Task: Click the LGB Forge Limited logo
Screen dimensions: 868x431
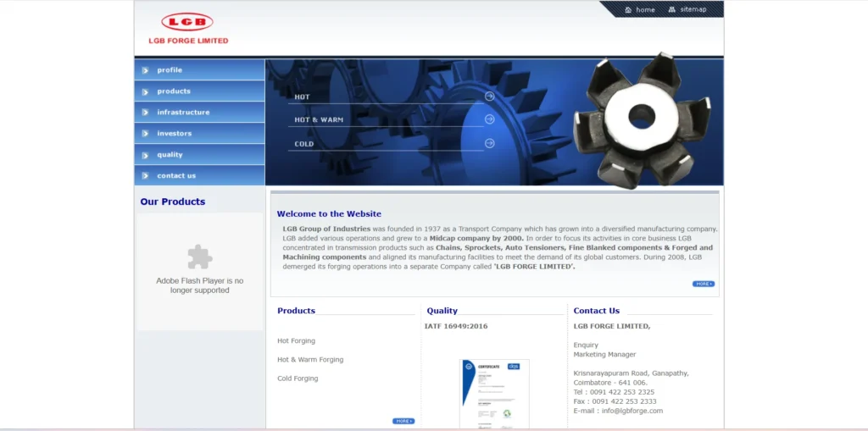Action: [x=188, y=28]
